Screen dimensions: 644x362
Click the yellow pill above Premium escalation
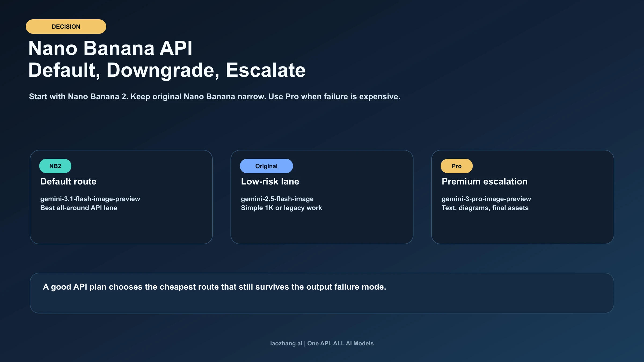coord(456,166)
